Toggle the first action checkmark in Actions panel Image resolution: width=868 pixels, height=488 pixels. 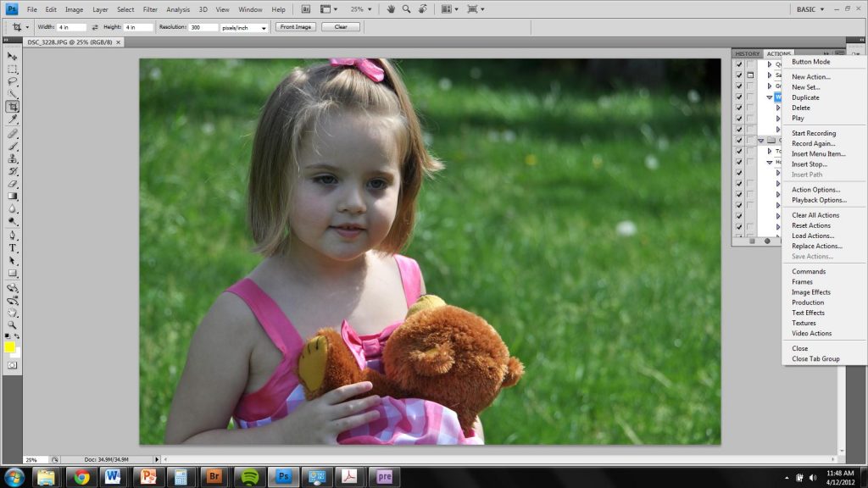[739, 64]
